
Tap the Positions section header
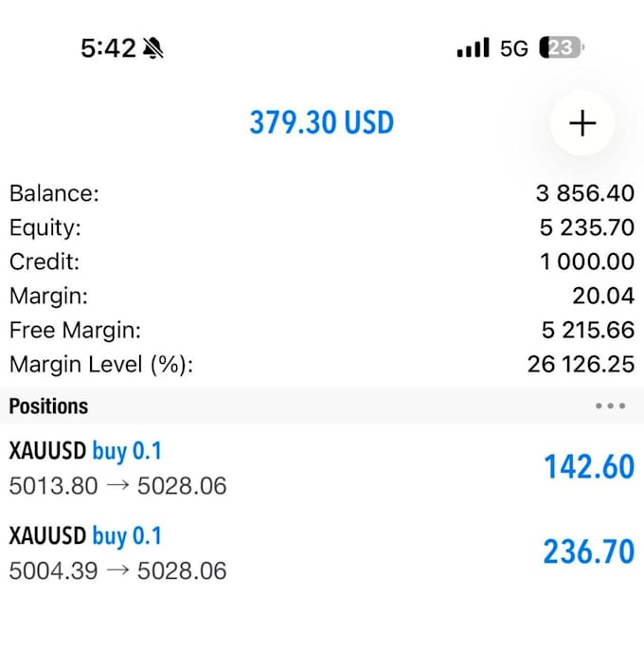[x=322, y=406]
